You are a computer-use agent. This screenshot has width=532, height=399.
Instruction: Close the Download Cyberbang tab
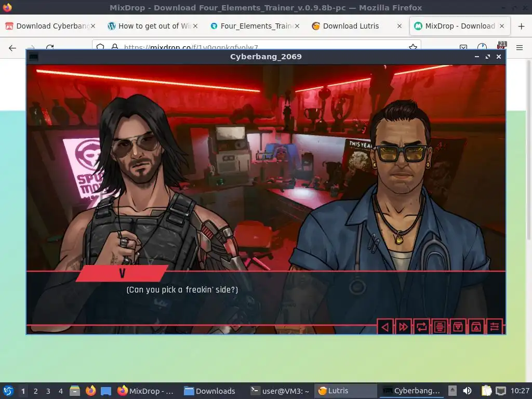tap(93, 26)
